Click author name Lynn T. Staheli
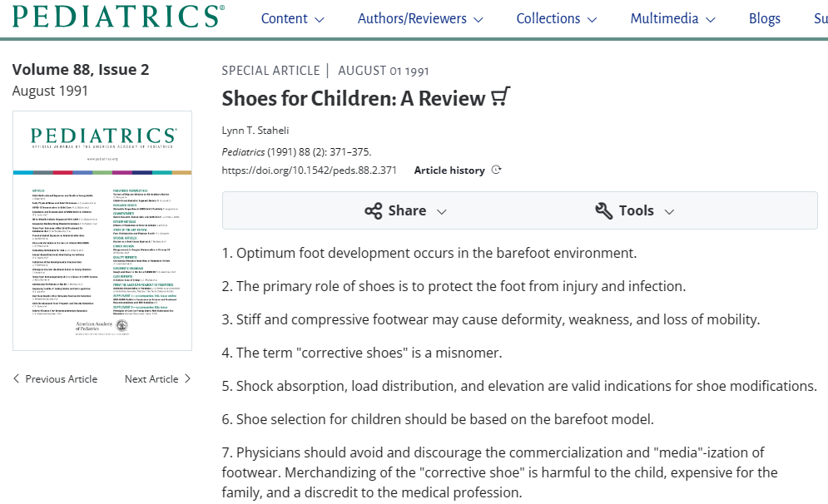 click(254, 131)
